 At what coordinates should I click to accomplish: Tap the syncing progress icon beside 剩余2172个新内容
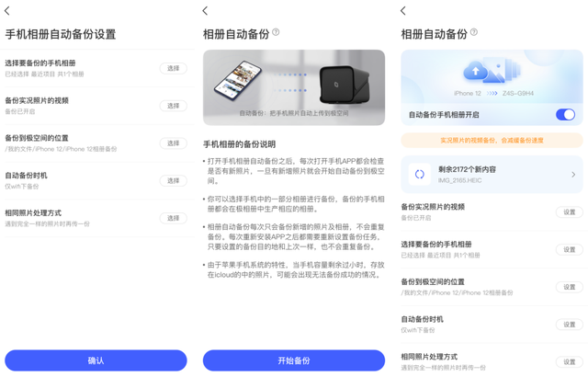pos(420,175)
